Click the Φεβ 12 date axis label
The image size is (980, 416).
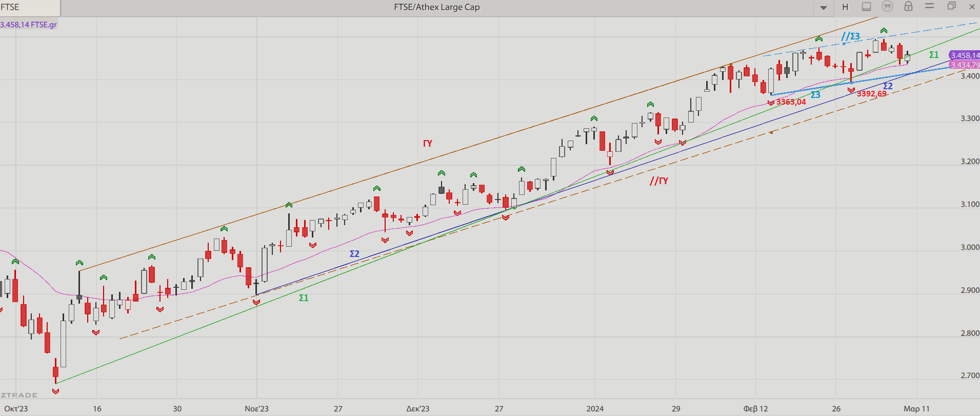756,409
